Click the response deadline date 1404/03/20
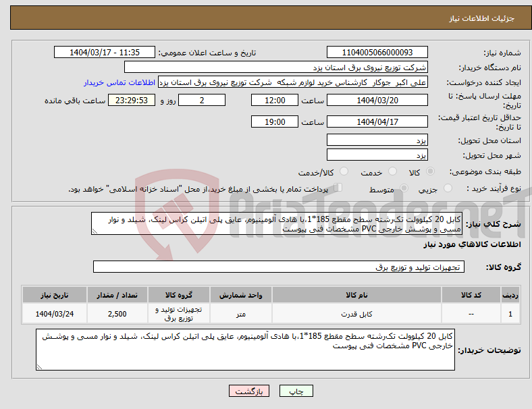The image size is (532, 409). pyautogui.click(x=377, y=100)
